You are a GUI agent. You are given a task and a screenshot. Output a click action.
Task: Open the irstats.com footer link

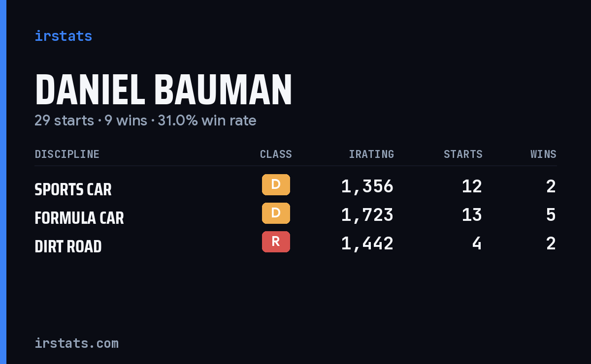click(76, 343)
